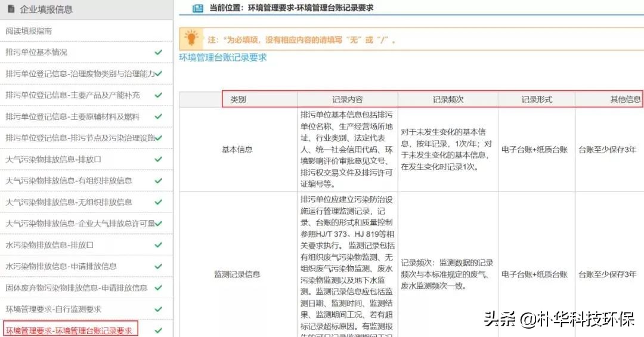Click the 类别 column header

click(x=238, y=100)
